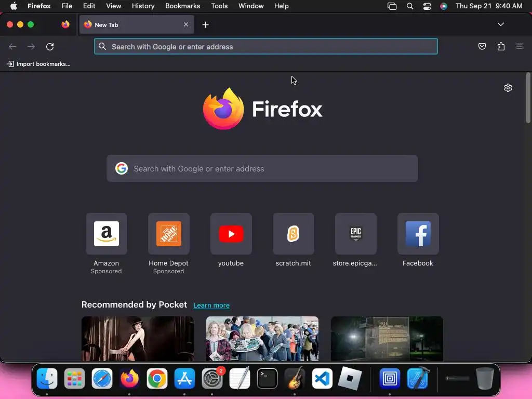Launch Google Chrome from the Dock

[x=157, y=378]
